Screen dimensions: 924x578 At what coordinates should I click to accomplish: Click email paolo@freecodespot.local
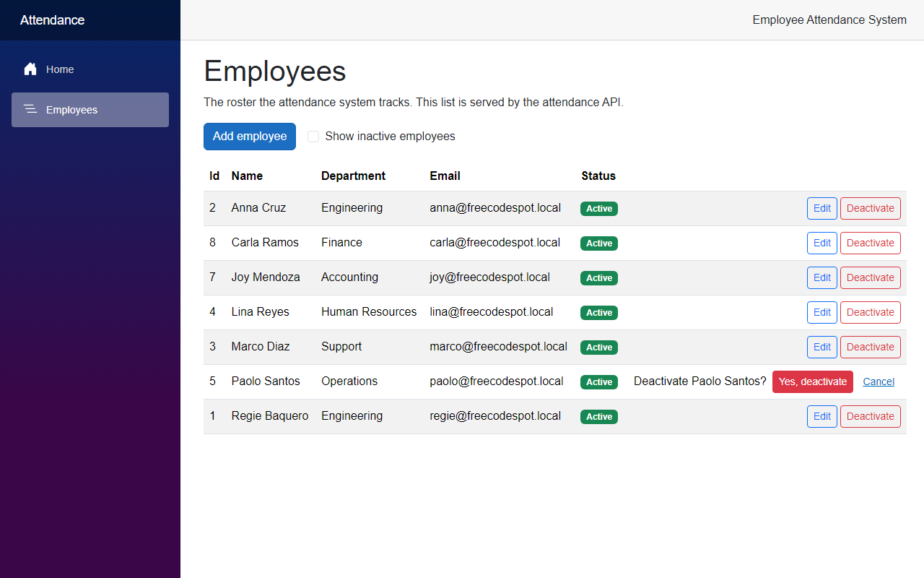[497, 381]
